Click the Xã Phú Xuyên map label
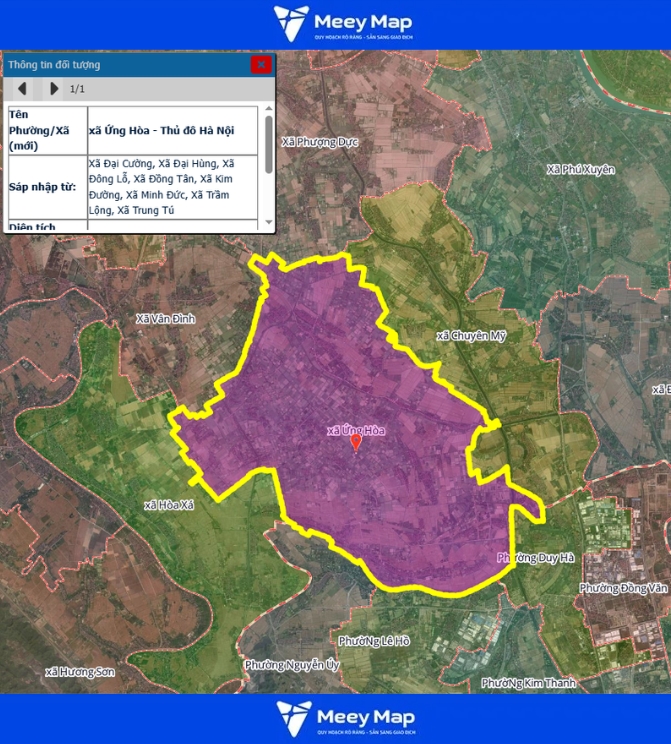671x744 pixels. click(x=581, y=170)
